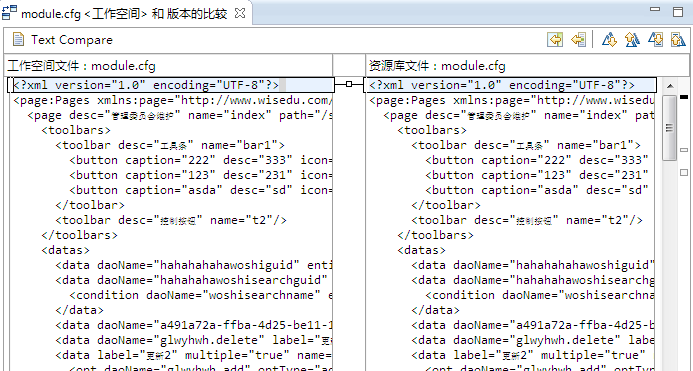The height and width of the screenshot is (371, 693).
Task: Click toolbar name="bar1" line in right pane
Action: click(526, 145)
